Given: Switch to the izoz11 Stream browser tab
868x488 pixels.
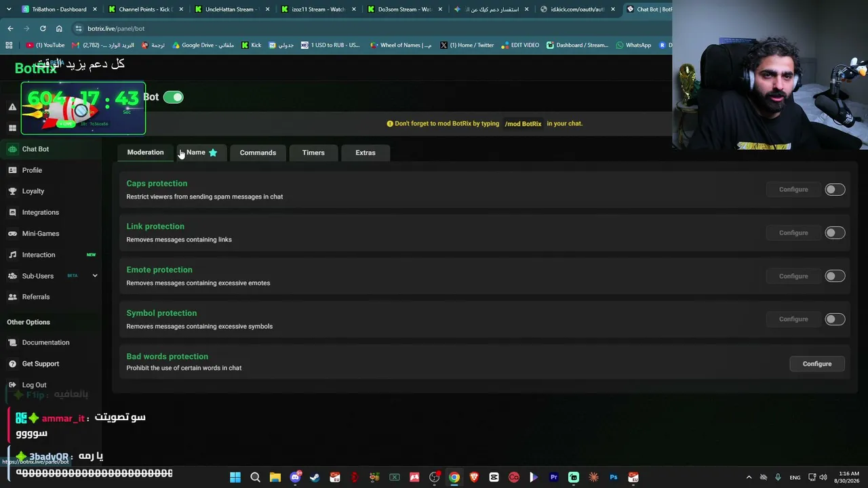Looking at the screenshot, I should point(317,9).
